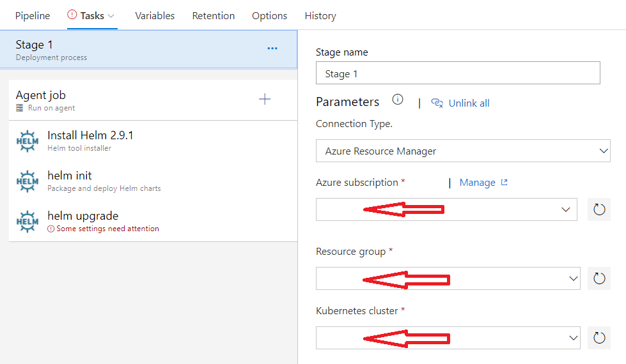Click the Manage link
Screen dimensions: 626x364
(x=478, y=183)
